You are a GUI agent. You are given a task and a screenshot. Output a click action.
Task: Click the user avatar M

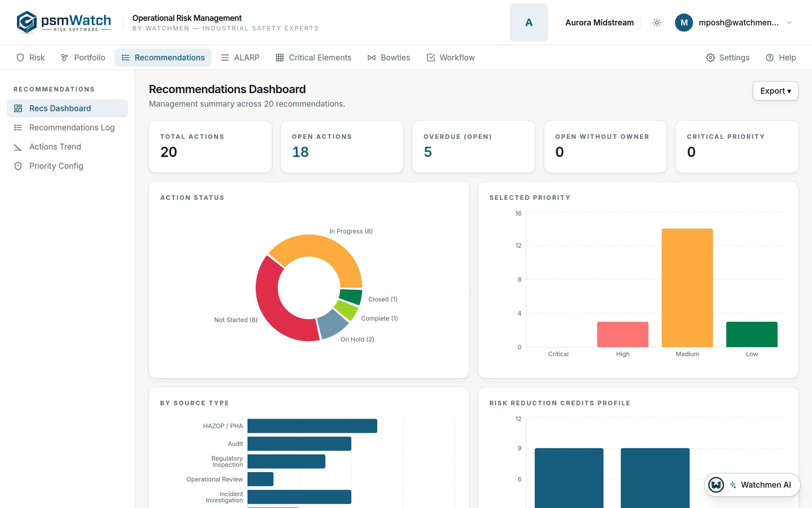pos(684,22)
